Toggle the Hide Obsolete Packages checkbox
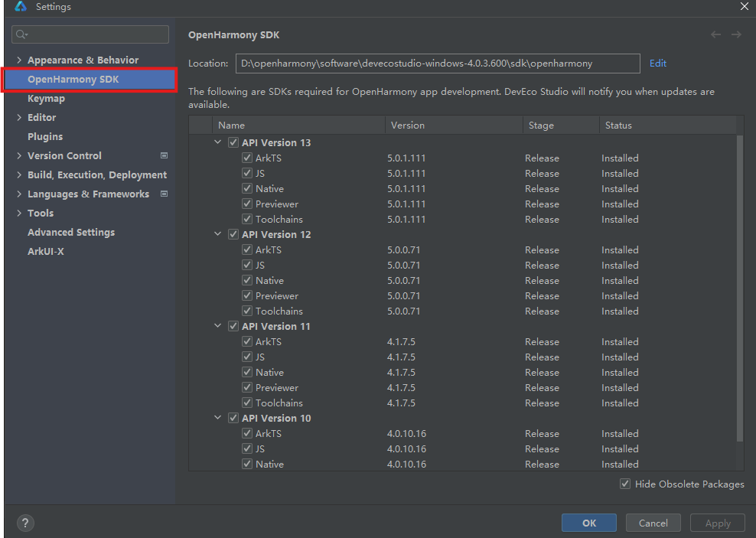 click(x=625, y=484)
